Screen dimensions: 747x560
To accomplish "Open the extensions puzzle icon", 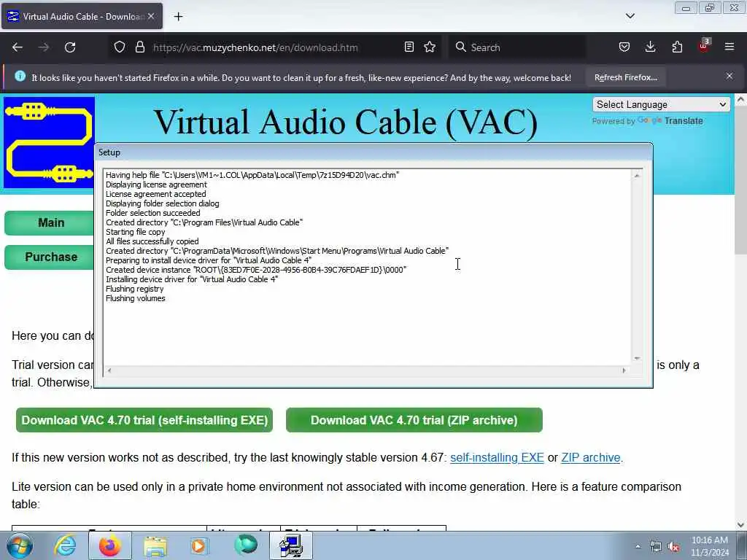I will (677, 47).
